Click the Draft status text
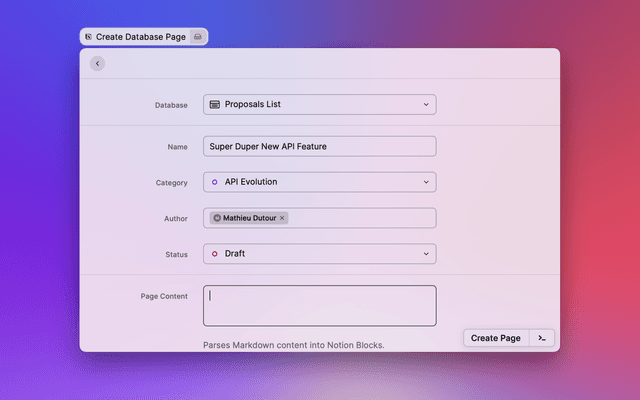Image resolution: width=640 pixels, height=400 pixels. (x=235, y=254)
